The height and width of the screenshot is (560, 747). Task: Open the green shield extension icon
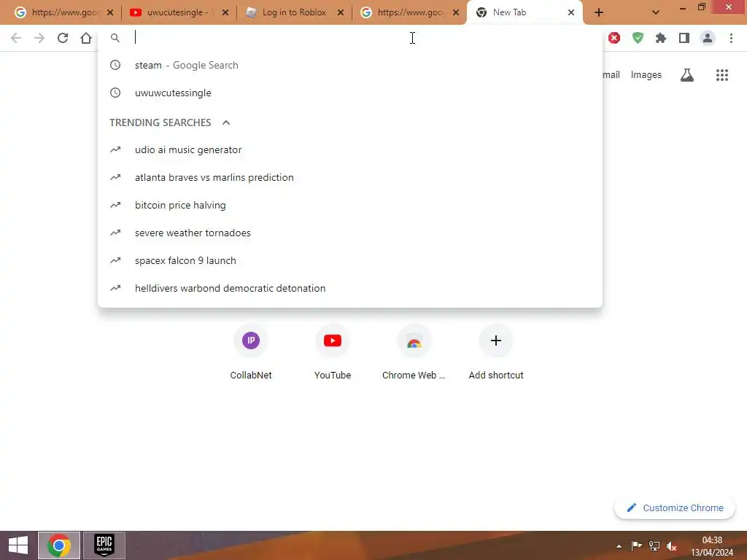point(638,38)
